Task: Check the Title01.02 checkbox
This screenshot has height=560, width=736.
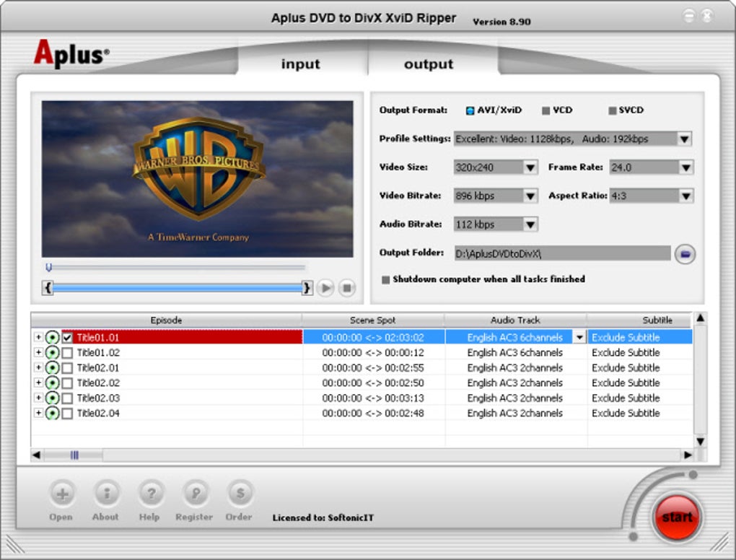Action: [67, 352]
